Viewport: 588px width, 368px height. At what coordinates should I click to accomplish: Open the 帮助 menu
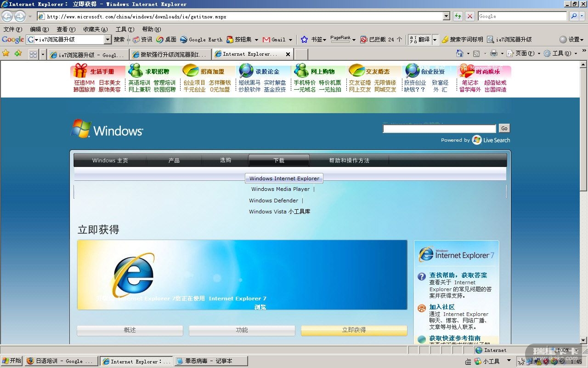tap(151, 29)
